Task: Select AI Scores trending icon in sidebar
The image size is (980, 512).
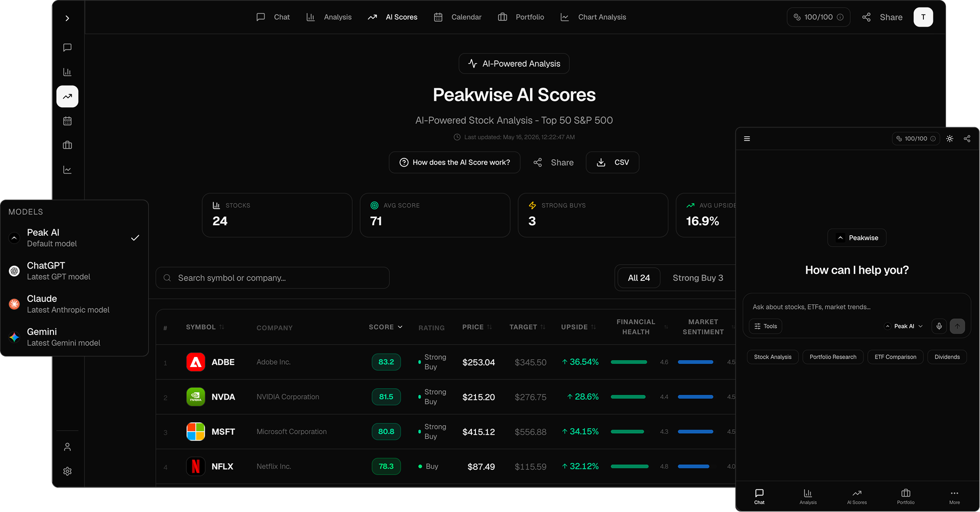Action: [x=67, y=96]
